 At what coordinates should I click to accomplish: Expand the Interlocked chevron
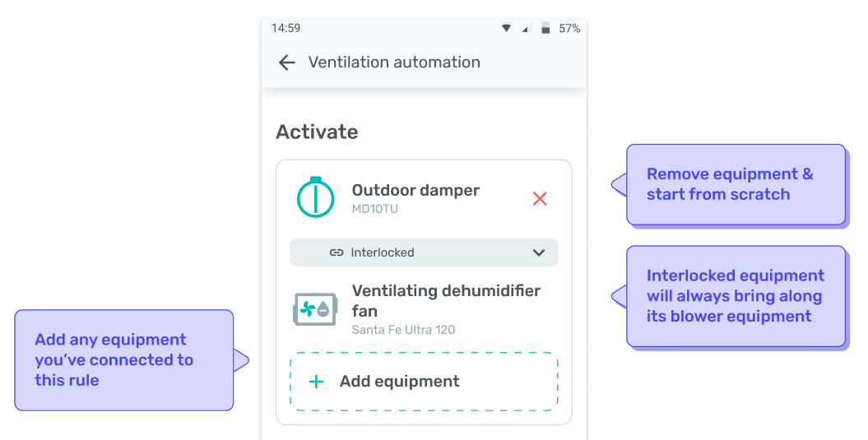(x=539, y=253)
